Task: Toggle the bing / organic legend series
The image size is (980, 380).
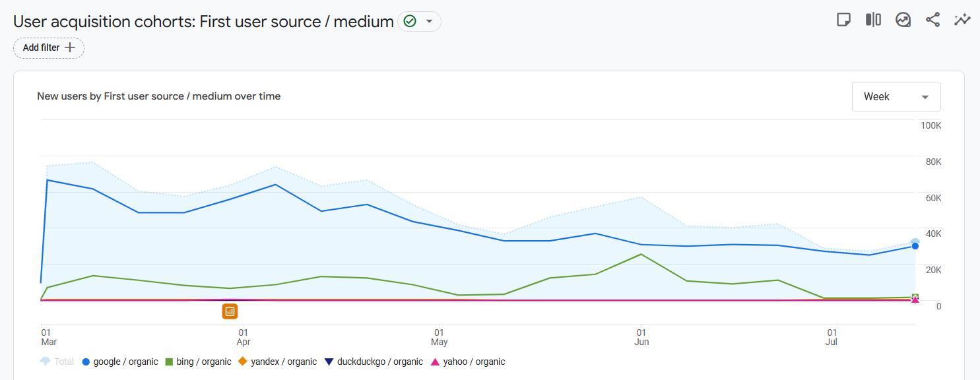Action: (x=198, y=362)
